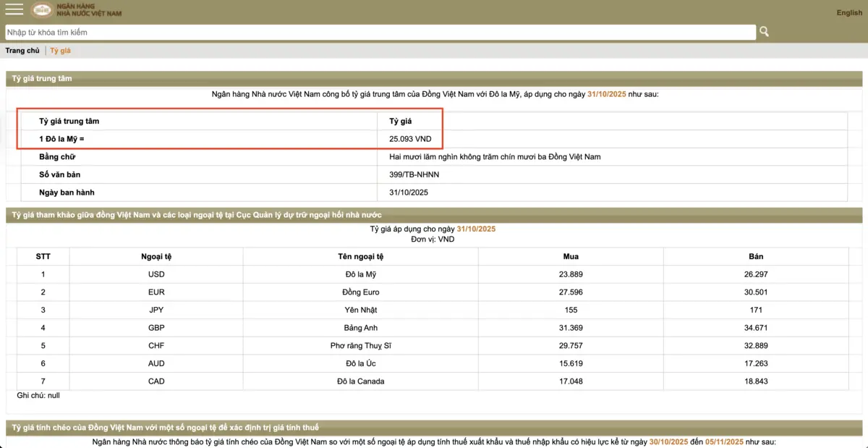Go to the Trang chủ breadcrumb
Viewport: 868px width, 448px height.
pyautogui.click(x=22, y=51)
